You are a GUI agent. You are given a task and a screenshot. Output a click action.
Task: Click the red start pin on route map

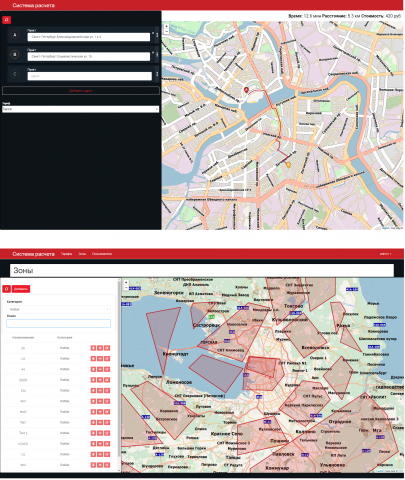246,90
